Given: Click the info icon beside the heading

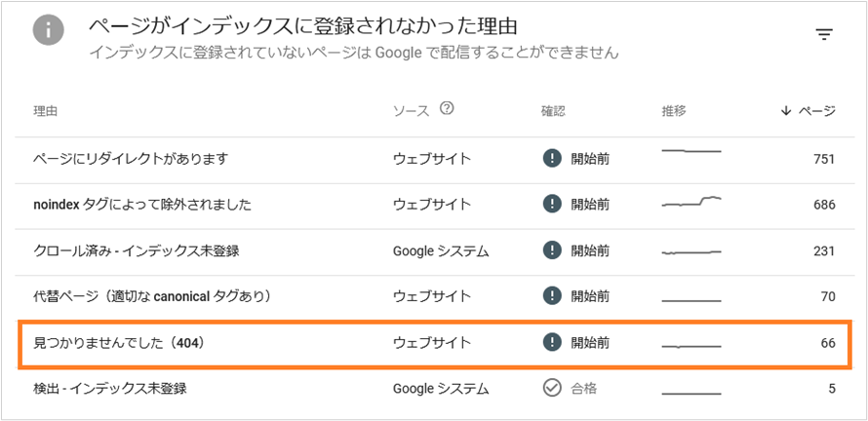Looking at the screenshot, I should tap(49, 31).
